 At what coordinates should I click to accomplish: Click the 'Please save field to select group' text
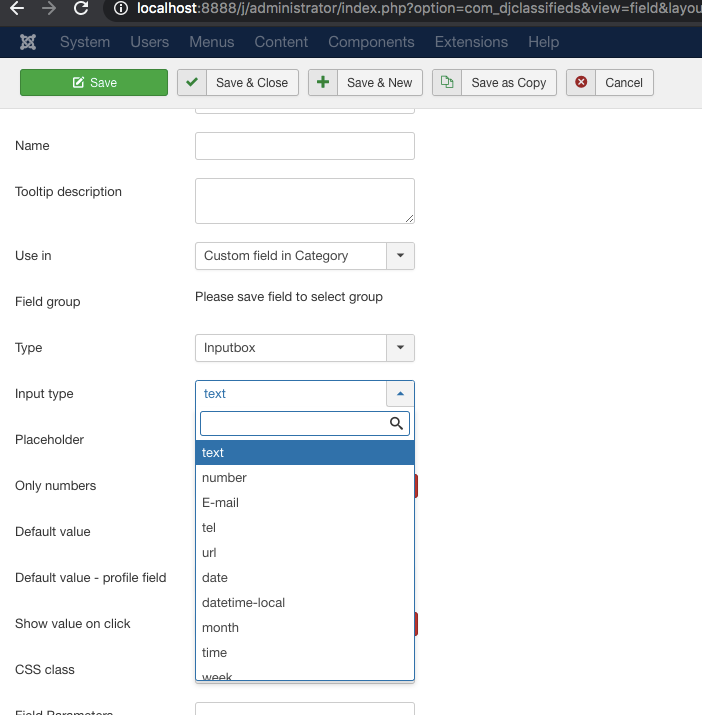[289, 297]
